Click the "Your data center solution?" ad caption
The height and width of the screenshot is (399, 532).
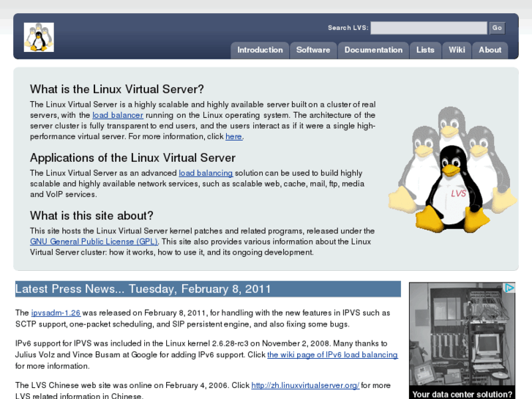(462, 395)
